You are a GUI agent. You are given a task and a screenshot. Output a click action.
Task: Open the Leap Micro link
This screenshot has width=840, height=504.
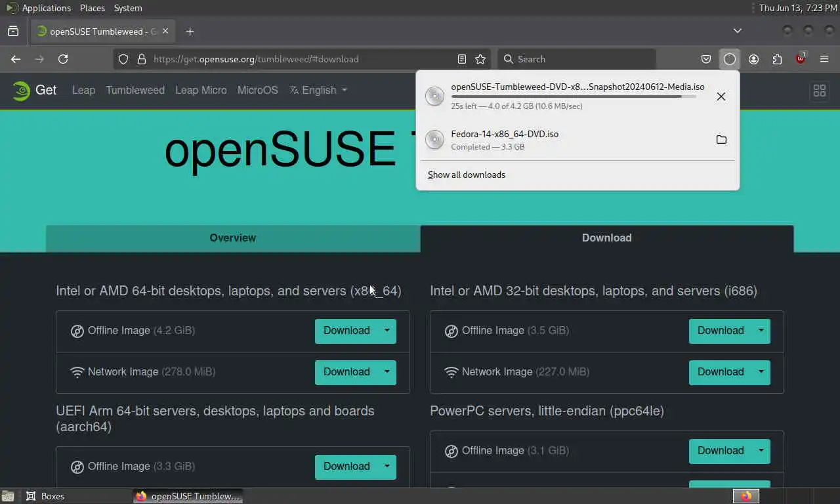201,90
